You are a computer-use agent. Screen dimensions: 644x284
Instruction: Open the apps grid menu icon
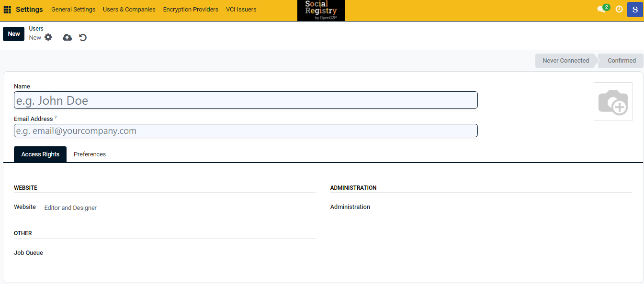tap(7, 10)
